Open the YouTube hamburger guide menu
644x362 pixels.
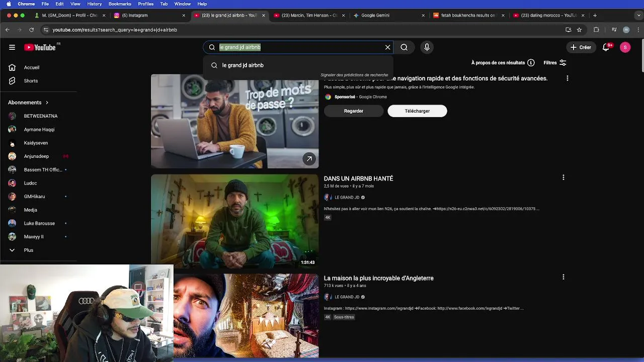tap(12, 47)
